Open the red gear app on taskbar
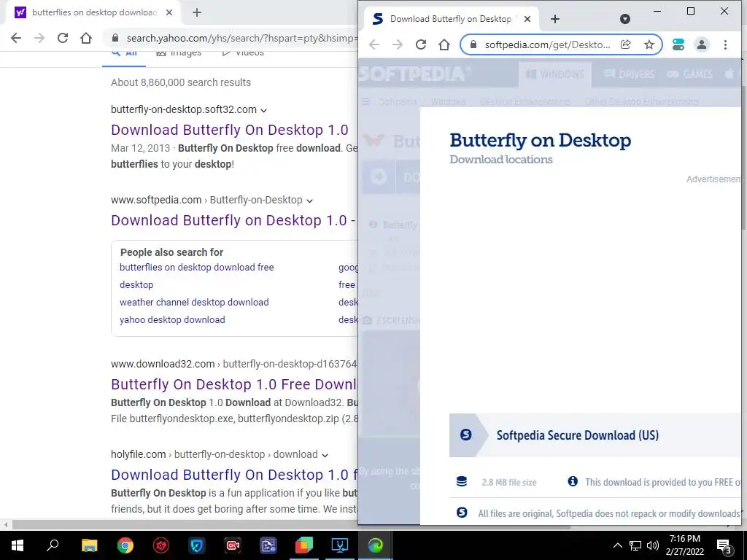747x560 pixels. [x=161, y=545]
